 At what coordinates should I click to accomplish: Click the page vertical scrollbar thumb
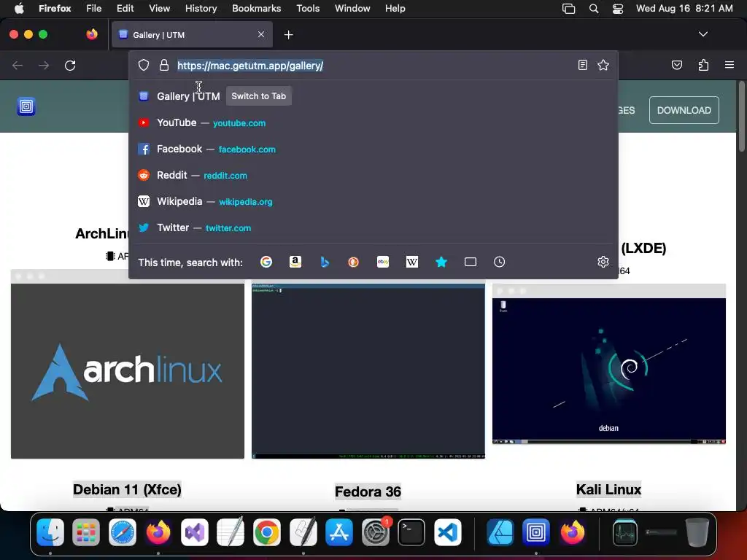tap(741, 117)
